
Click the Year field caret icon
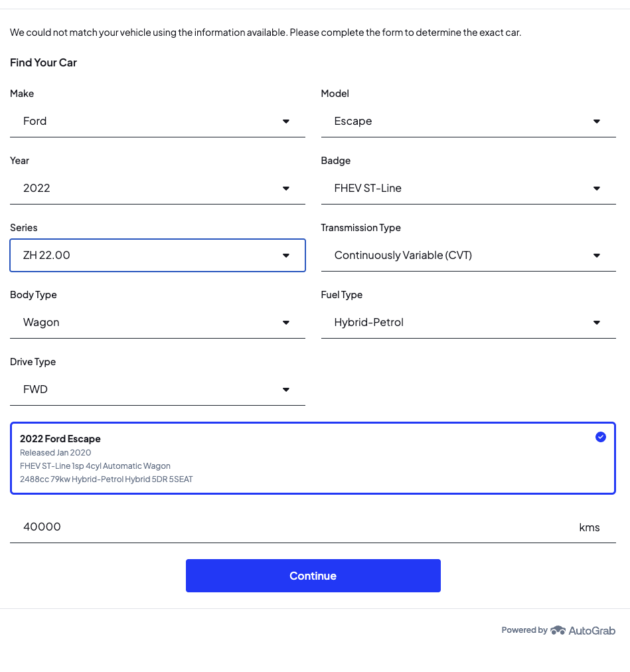286,189
